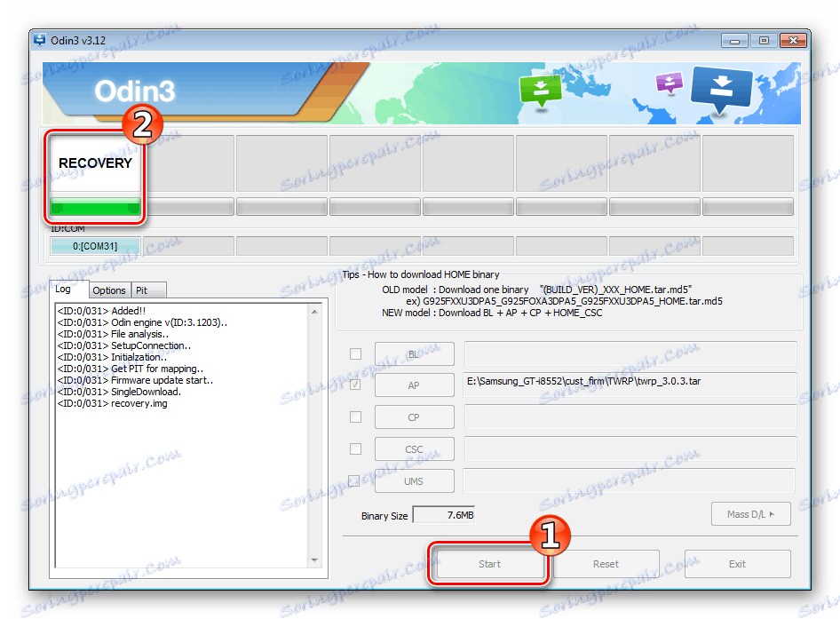The width and height of the screenshot is (840, 619).
Task: Click the green download bubble icon in banner
Action: [541, 92]
